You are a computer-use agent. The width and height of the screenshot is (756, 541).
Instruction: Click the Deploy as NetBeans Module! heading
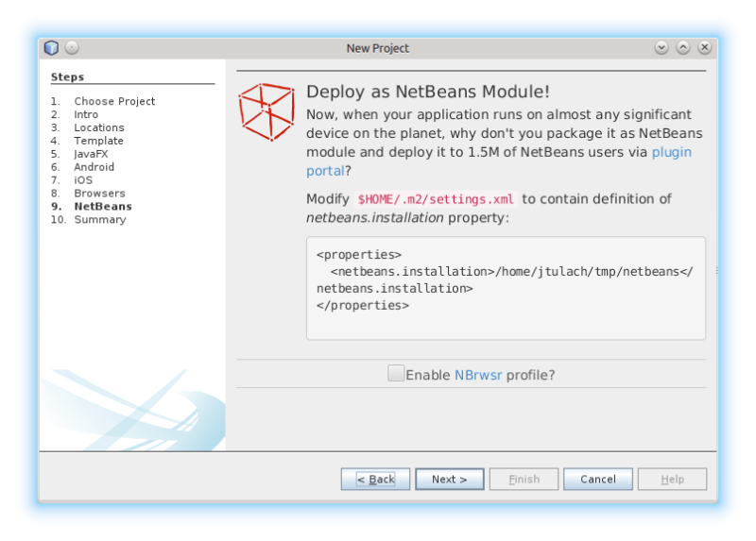coord(428,92)
